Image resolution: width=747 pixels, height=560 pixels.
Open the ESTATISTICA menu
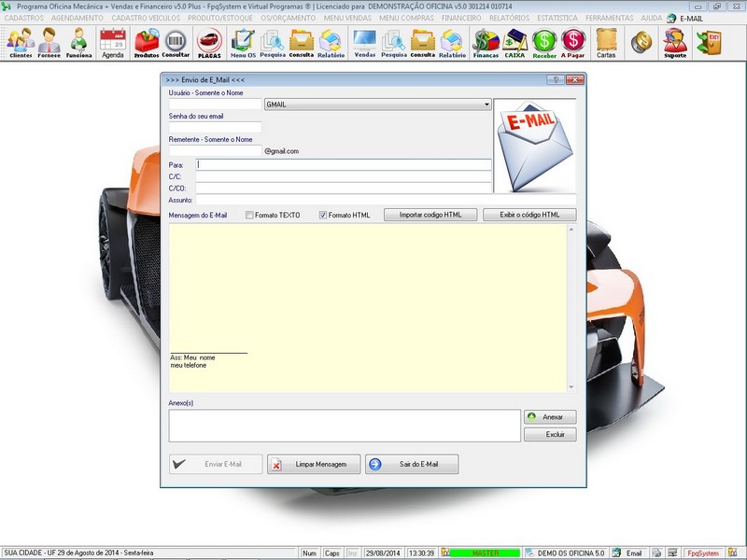point(557,18)
